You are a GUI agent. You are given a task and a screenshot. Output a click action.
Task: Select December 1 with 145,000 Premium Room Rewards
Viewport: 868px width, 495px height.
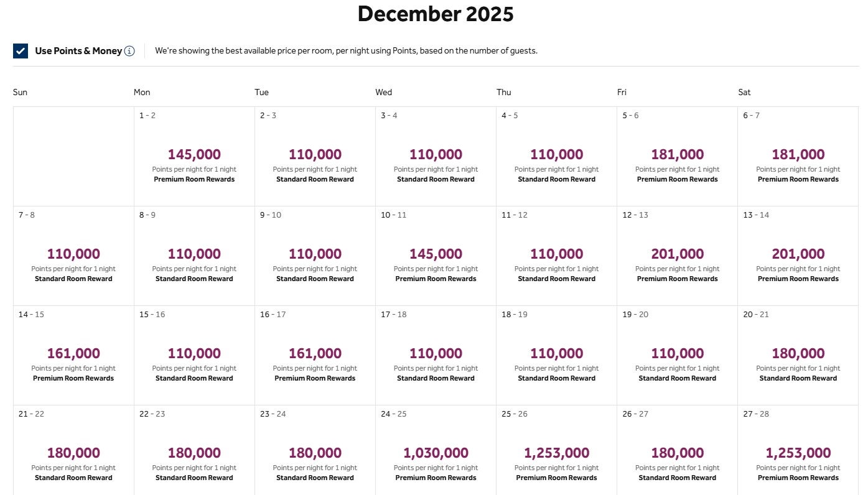coord(194,155)
